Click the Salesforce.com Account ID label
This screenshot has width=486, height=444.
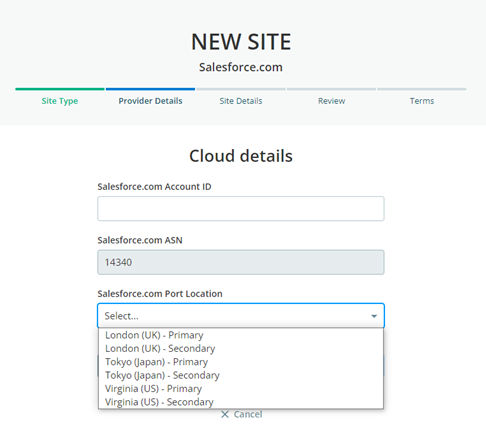[x=154, y=187]
